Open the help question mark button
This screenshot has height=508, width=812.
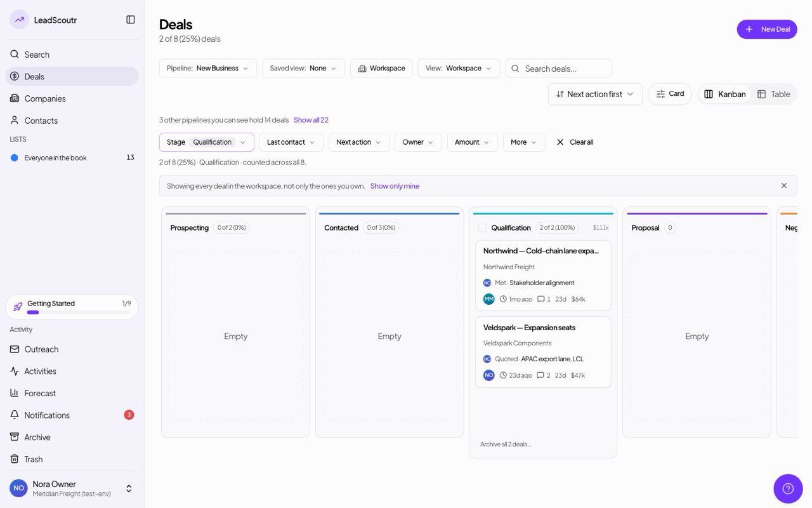pyautogui.click(x=788, y=488)
